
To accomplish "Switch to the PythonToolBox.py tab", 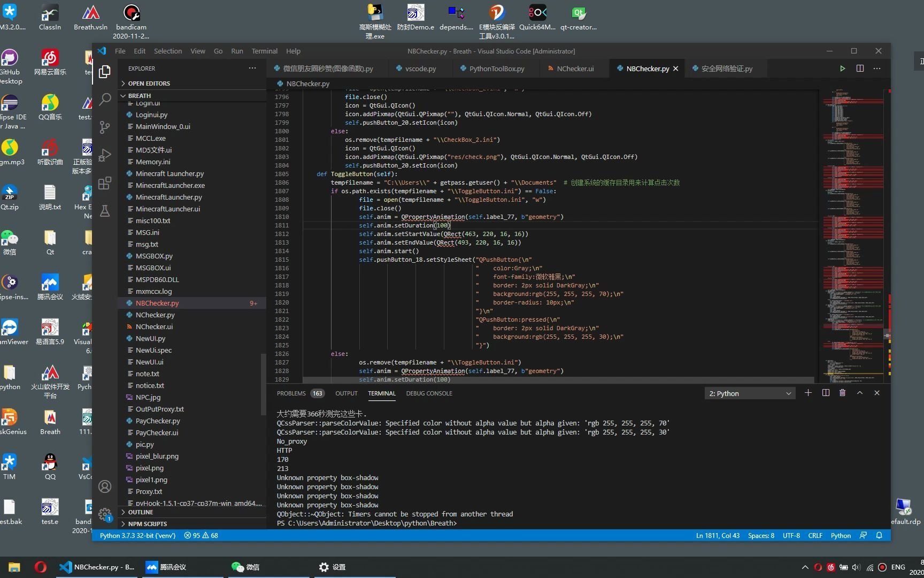I will pos(496,69).
